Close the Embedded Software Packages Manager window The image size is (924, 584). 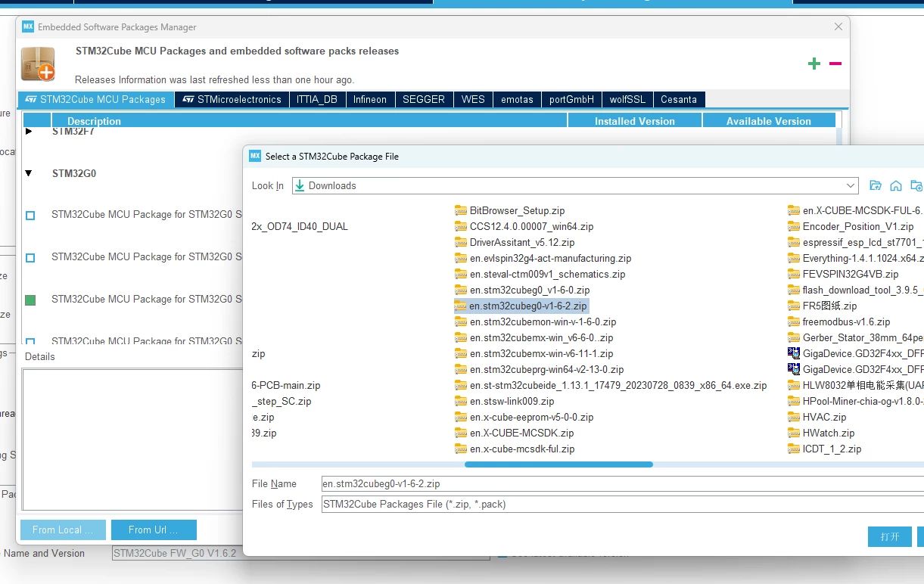838,26
